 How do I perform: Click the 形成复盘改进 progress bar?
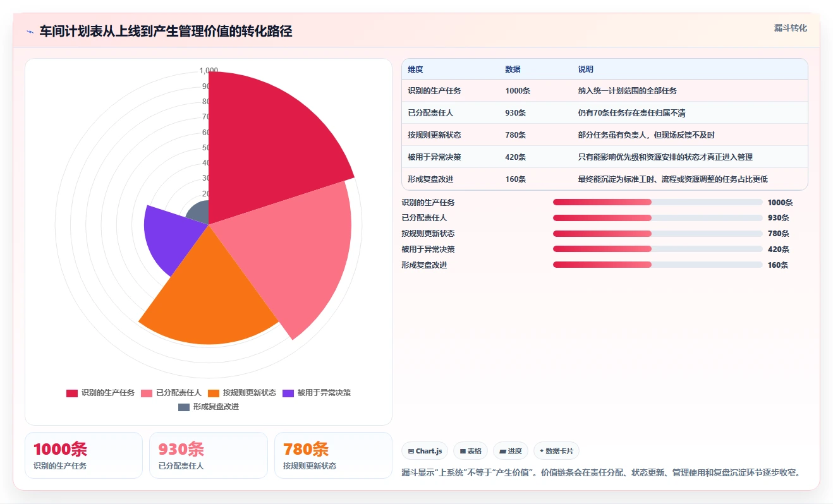pos(657,265)
